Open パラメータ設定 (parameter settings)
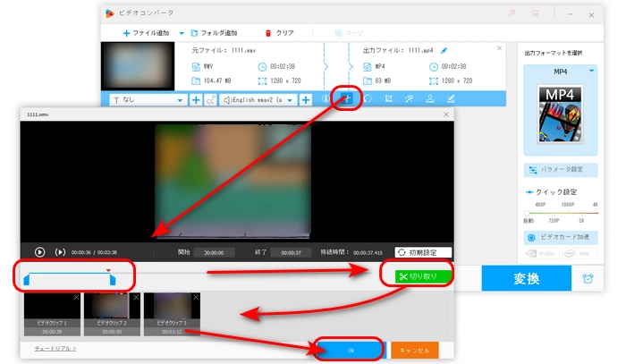The height and width of the screenshot is (364, 626). coord(561,170)
